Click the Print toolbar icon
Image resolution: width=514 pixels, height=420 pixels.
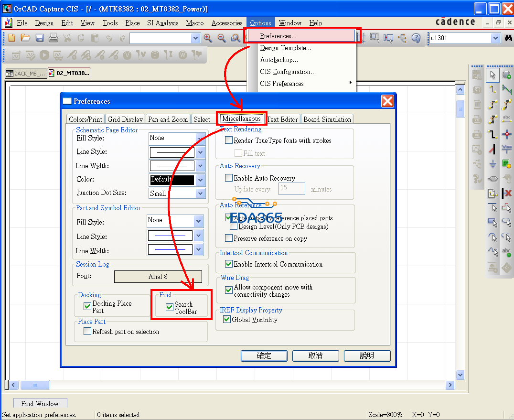tap(54, 38)
